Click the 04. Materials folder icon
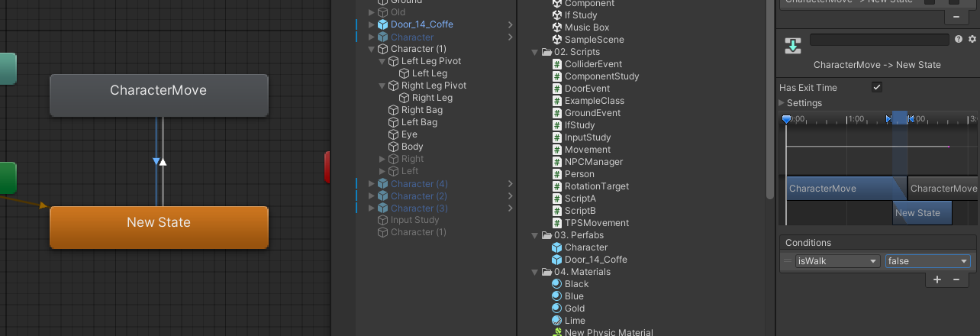 pos(546,272)
